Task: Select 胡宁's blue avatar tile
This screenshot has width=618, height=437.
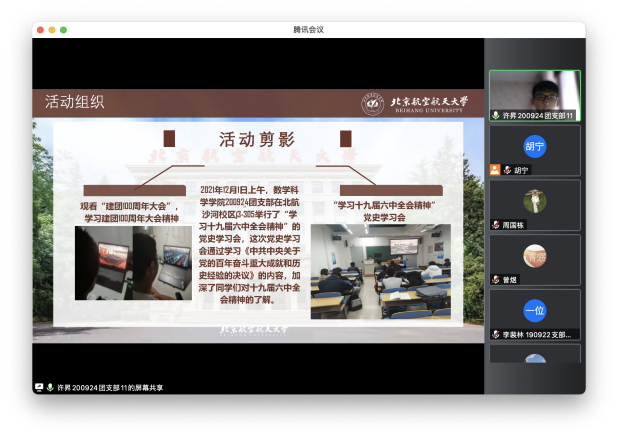Action: (x=535, y=146)
